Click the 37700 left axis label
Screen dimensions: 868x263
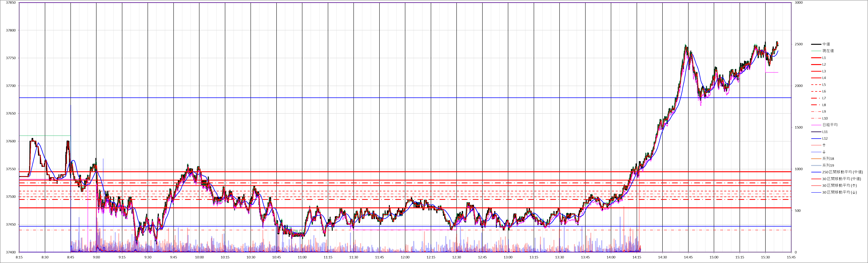coord(11,86)
